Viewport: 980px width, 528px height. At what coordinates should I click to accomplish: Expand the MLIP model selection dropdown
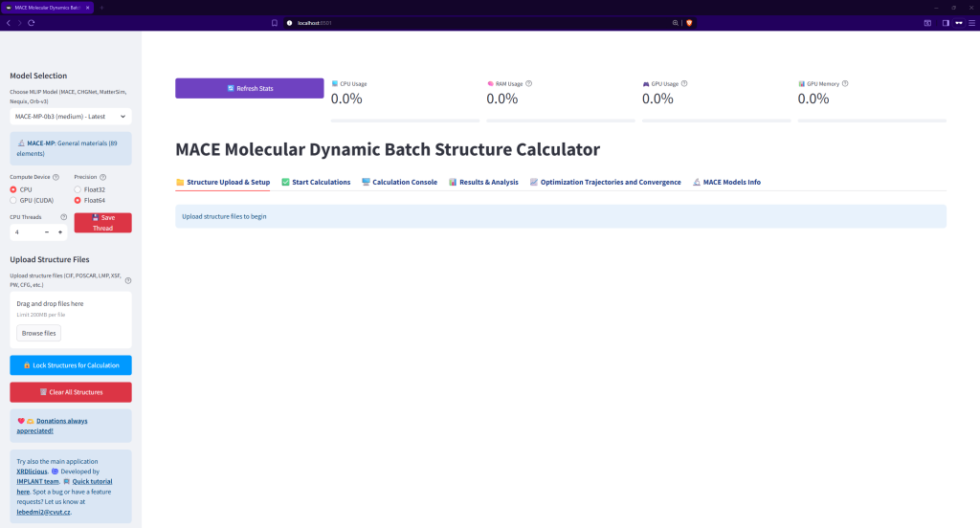click(71, 117)
